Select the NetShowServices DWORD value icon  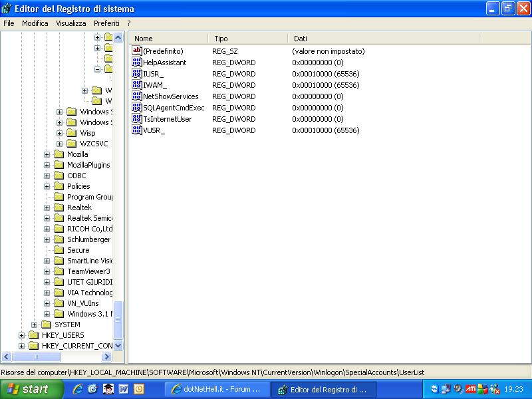click(x=137, y=96)
